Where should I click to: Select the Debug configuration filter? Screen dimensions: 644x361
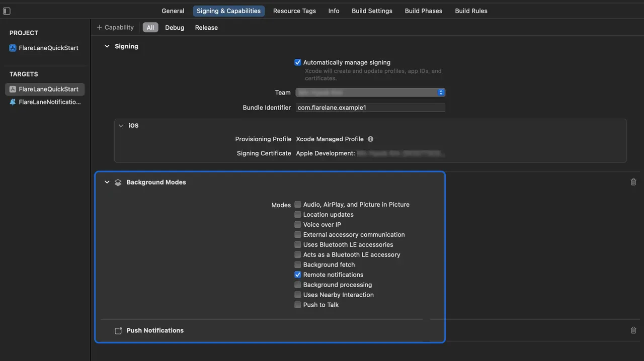click(x=175, y=28)
